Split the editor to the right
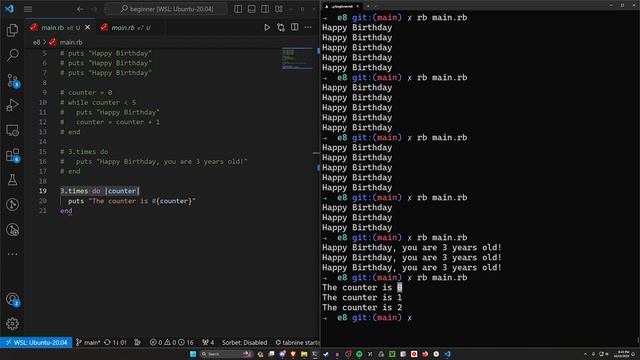The image size is (640, 360). coord(295,27)
